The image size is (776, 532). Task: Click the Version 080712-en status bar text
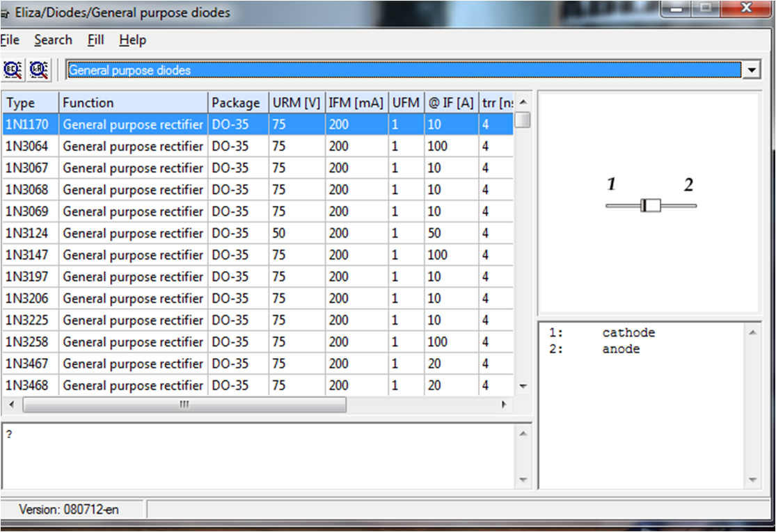pos(69,510)
